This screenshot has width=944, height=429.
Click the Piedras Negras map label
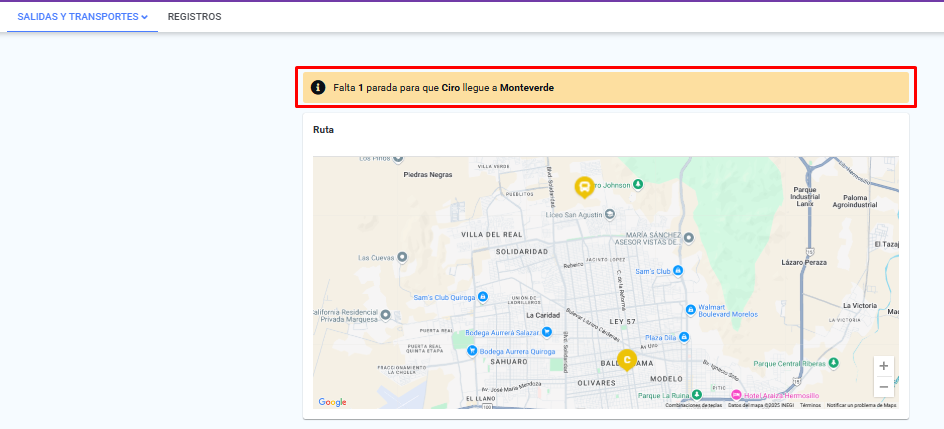tap(427, 174)
